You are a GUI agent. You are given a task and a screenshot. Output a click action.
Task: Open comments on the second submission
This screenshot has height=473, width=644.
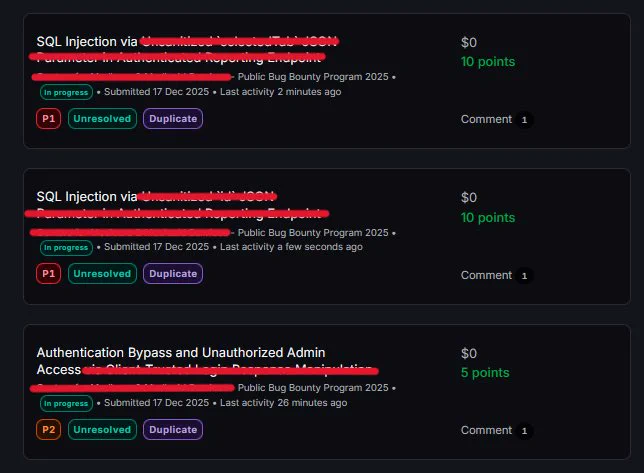click(x=497, y=275)
